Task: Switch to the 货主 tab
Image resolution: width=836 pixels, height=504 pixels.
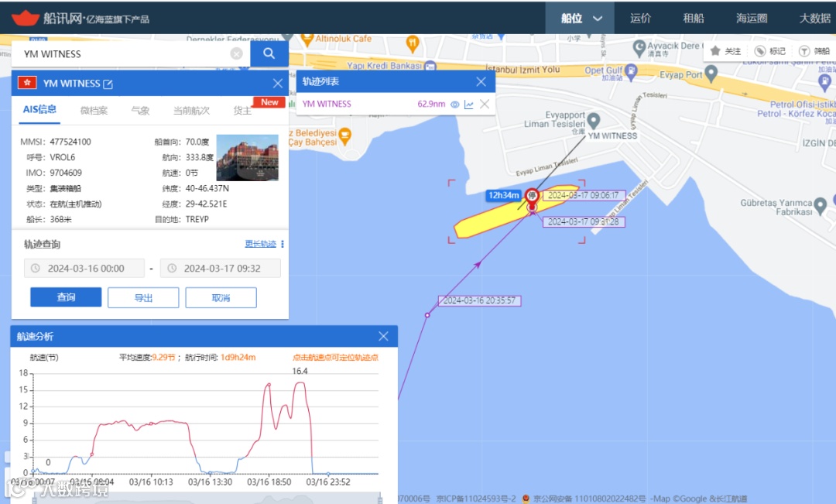Action: (242, 111)
